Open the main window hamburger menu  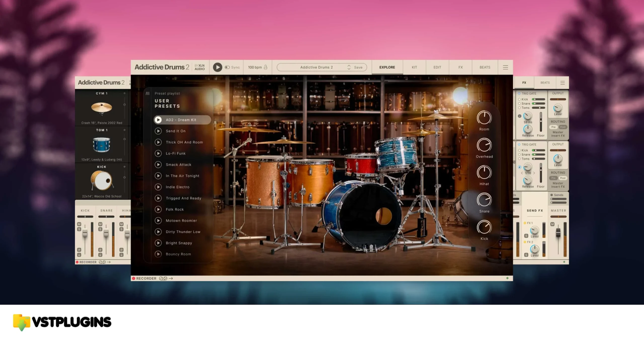[x=505, y=67]
